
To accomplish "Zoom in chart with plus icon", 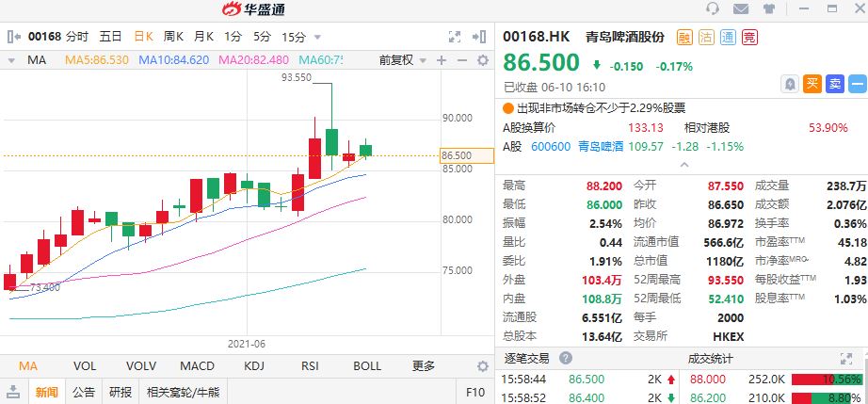I will click(x=442, y=60).
